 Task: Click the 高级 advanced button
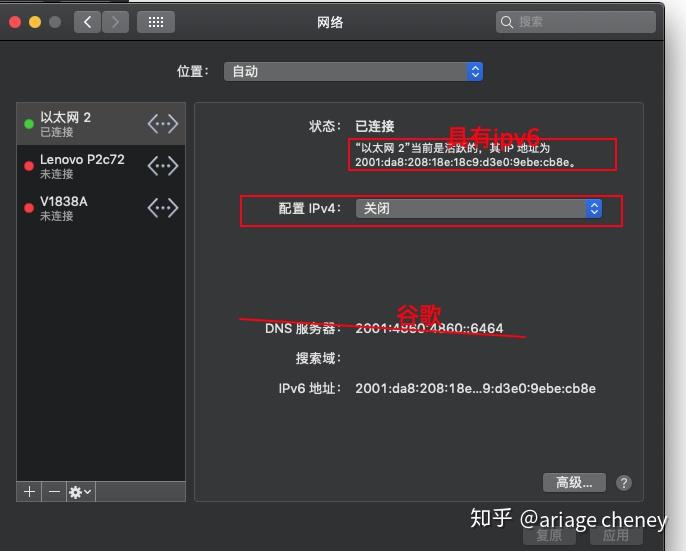click(574, 483)
